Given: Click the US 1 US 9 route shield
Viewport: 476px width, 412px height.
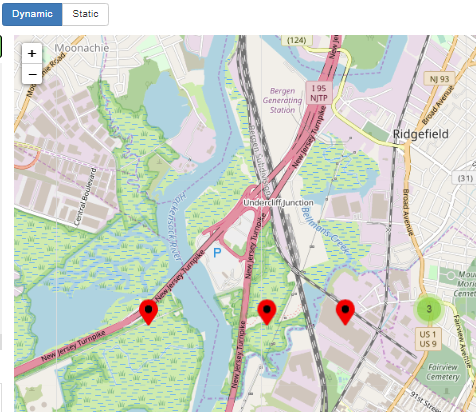Looking at the screenshot, I should (x=428, y=339).
